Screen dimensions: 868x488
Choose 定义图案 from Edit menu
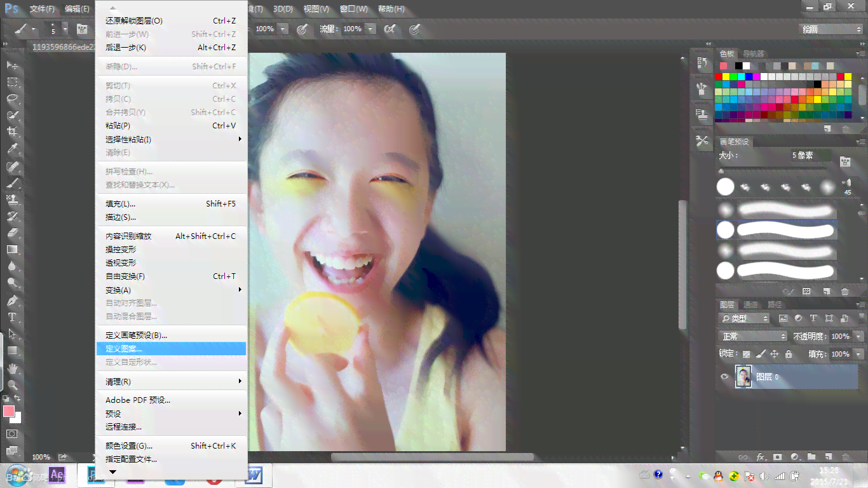[171, 348]
